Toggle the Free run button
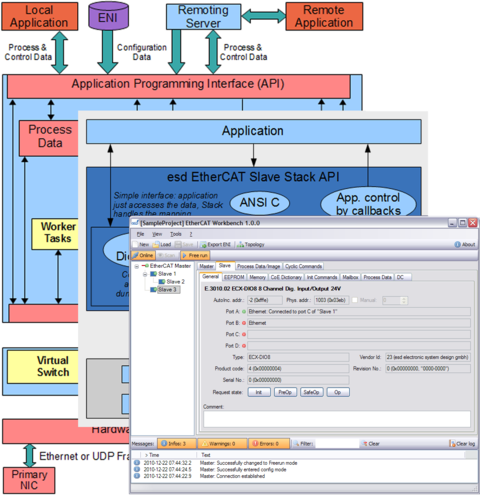Image resolution: width=480 pixels, height=495 pixels. click(195, 255)
